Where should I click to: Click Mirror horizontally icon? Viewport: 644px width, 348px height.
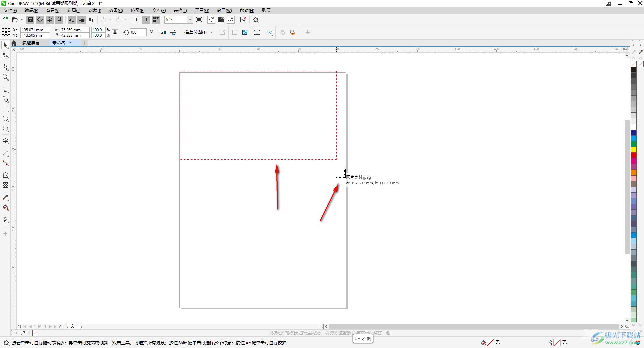(x=163, y=32)
